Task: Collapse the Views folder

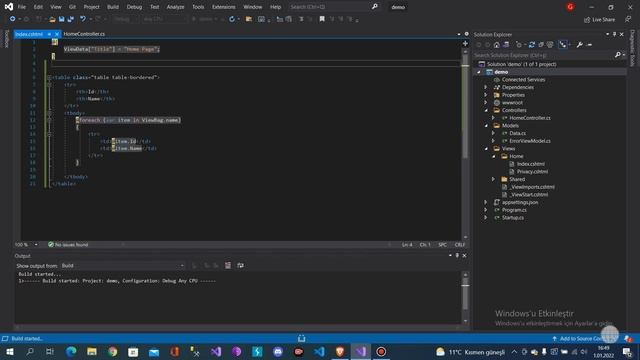Action: (x=486, y=149)
